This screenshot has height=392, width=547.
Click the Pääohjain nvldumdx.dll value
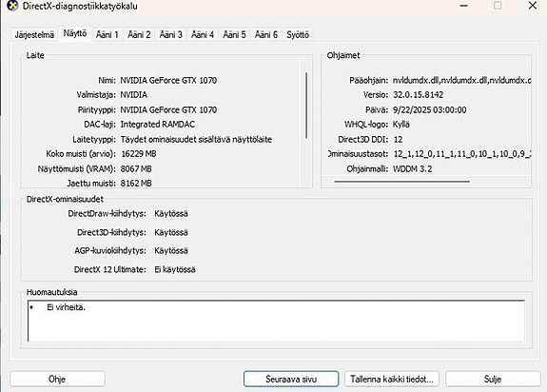(x=461, y=81)
